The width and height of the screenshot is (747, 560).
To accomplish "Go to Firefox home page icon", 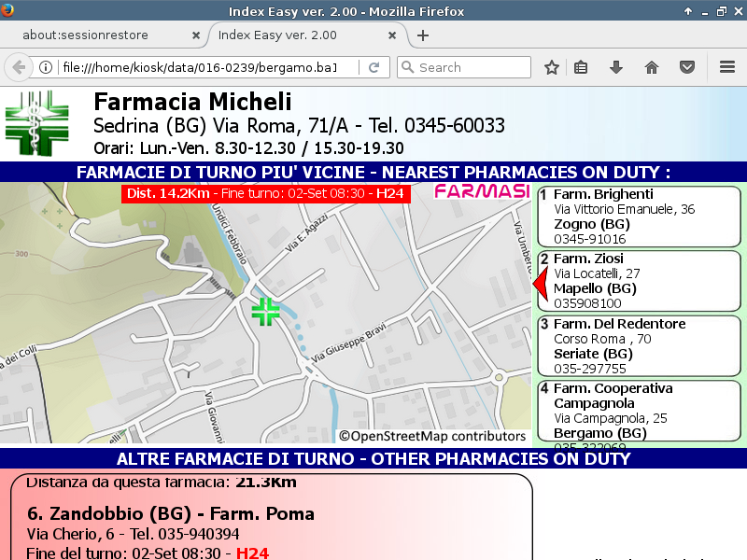I will pyautogui.click(x=652, y=67).
